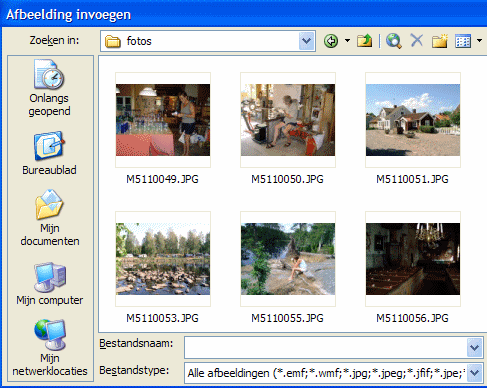Open the Search the Web icon

(394, 41)
